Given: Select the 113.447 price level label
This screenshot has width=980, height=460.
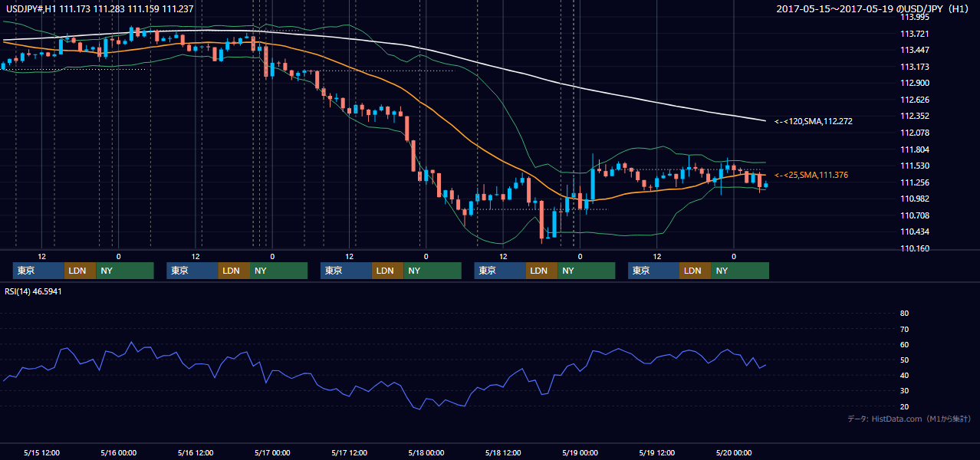Looking at the screenshot, I should click(914, 50).
